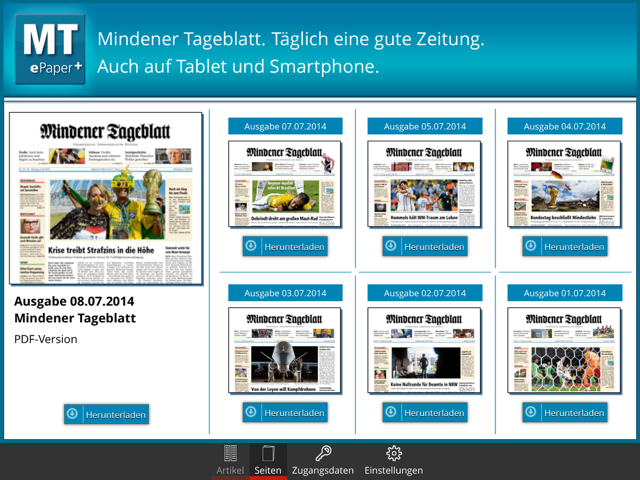This screenshot has width=640, height=480.
Task: Select the 'Mindener Tageblatt. Täglich eine gute Zeitung.' slogan
Action: 291,39
